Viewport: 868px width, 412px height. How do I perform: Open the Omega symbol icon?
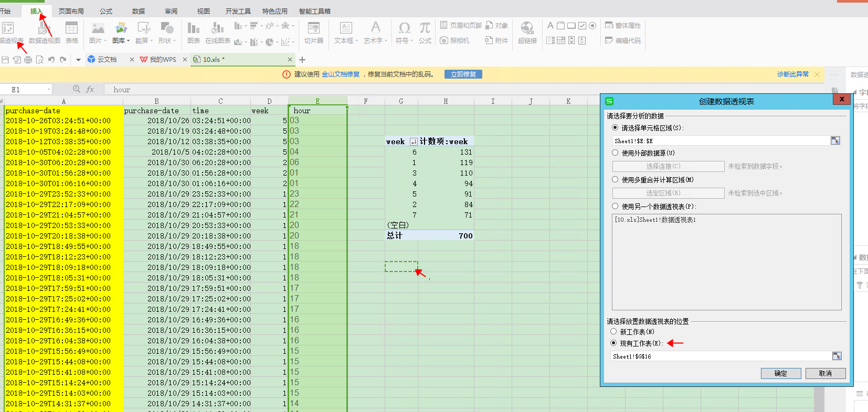click(404, 28)
